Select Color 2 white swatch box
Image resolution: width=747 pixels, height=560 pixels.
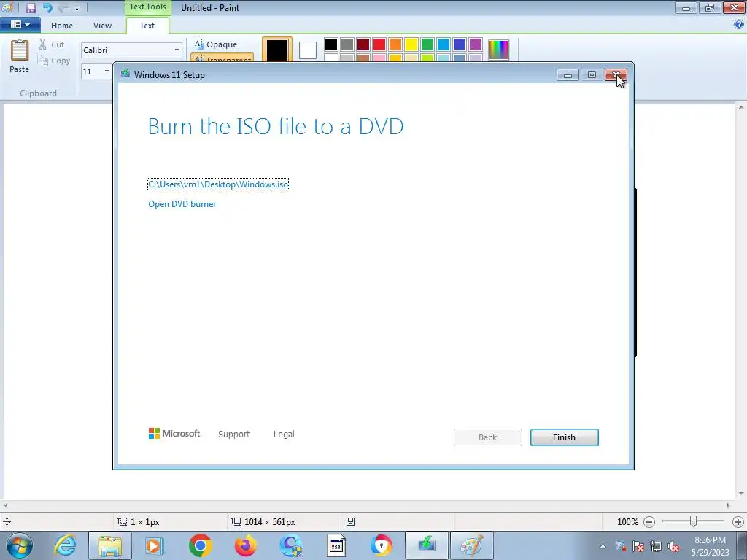[x=308, y=50]
